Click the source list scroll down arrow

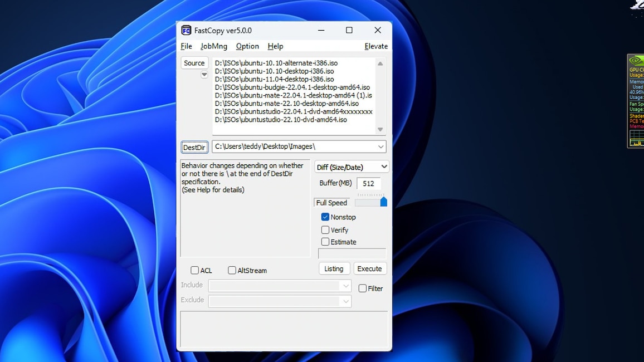point(380,129)
